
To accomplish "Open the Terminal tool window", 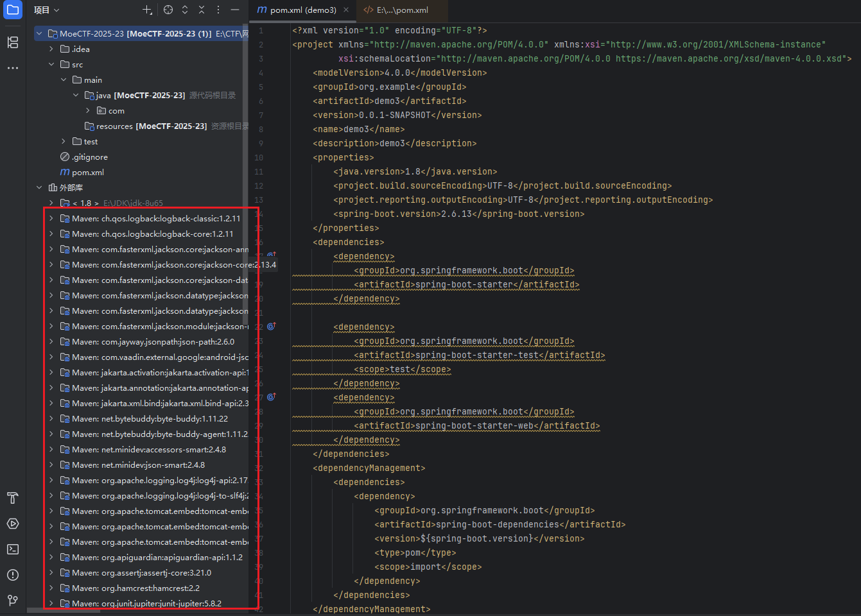I will pyautogui.click(x=13, y=549).
